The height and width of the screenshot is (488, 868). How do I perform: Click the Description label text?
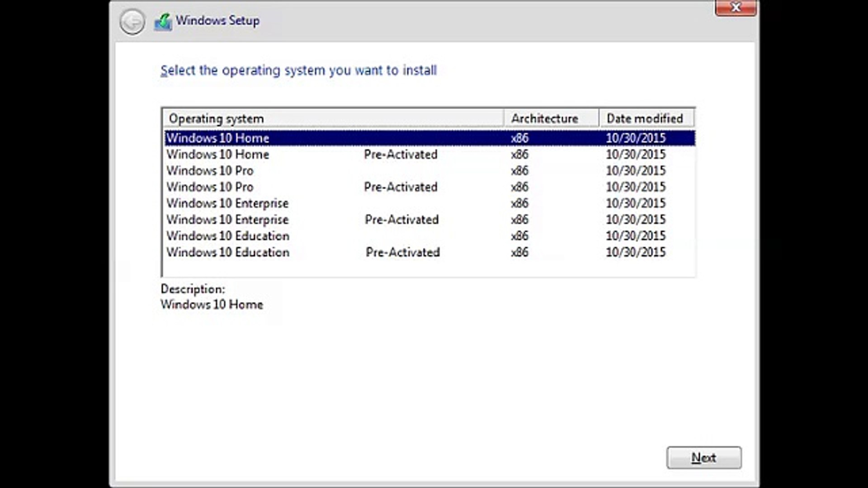pos(193,289)
